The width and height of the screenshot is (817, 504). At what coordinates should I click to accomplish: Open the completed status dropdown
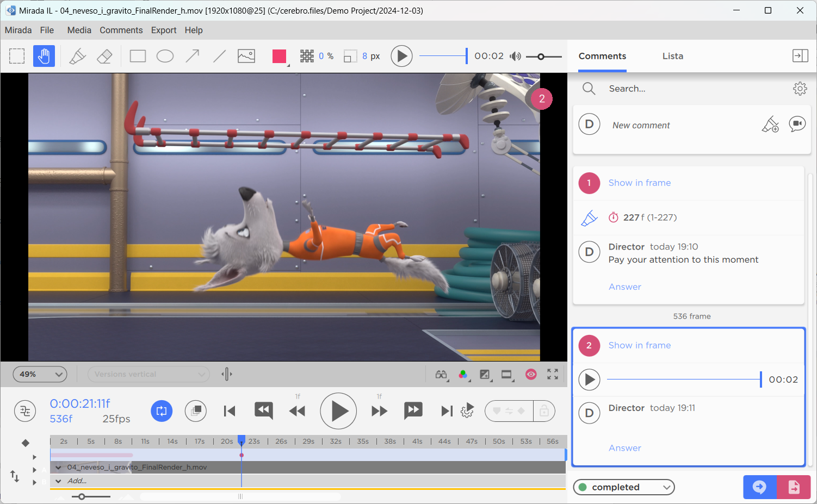[x=624, y=487]
